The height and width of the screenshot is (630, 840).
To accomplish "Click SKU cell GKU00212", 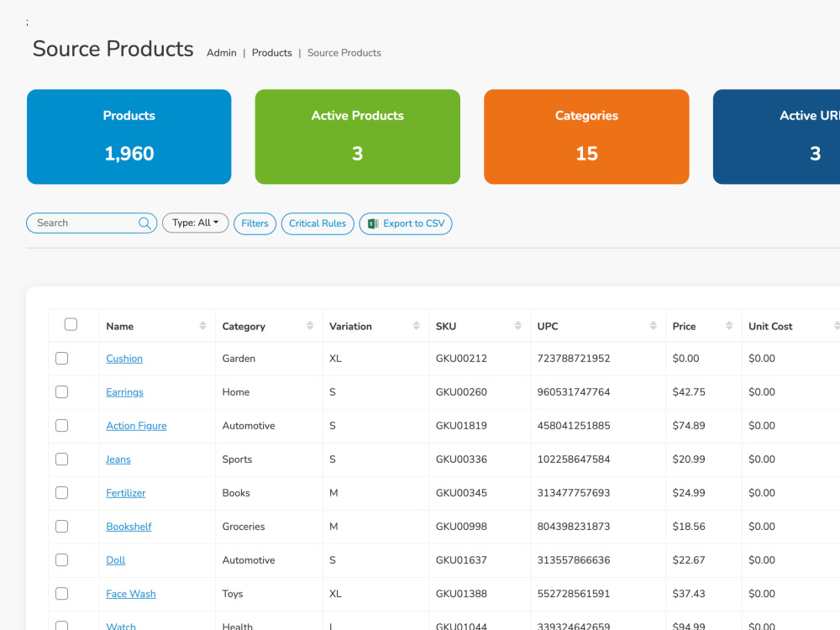I will pyautogui.click(x=461, y=359).
